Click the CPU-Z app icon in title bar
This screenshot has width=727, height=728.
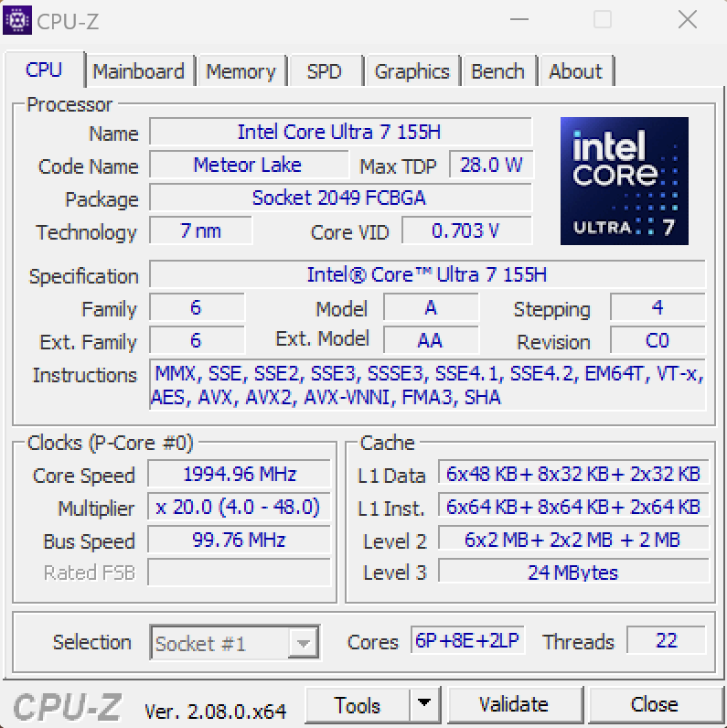pyautogui.click(x=17, y=20)
